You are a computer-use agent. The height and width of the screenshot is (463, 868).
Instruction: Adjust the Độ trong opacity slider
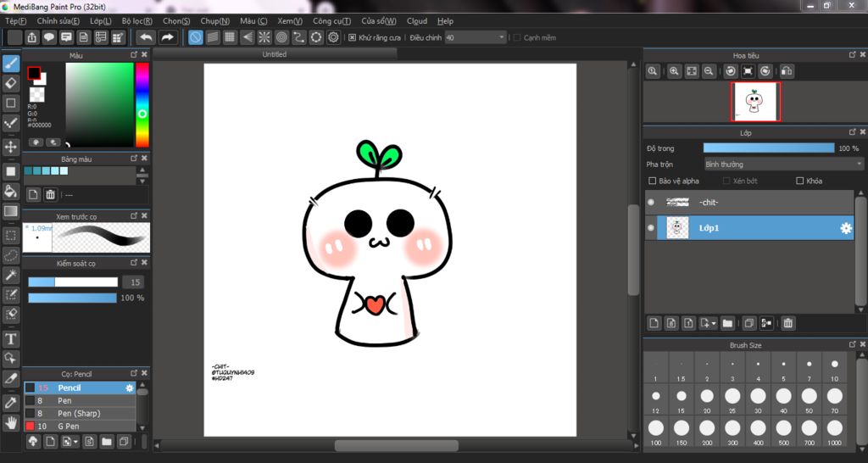[x=769, y=148]
